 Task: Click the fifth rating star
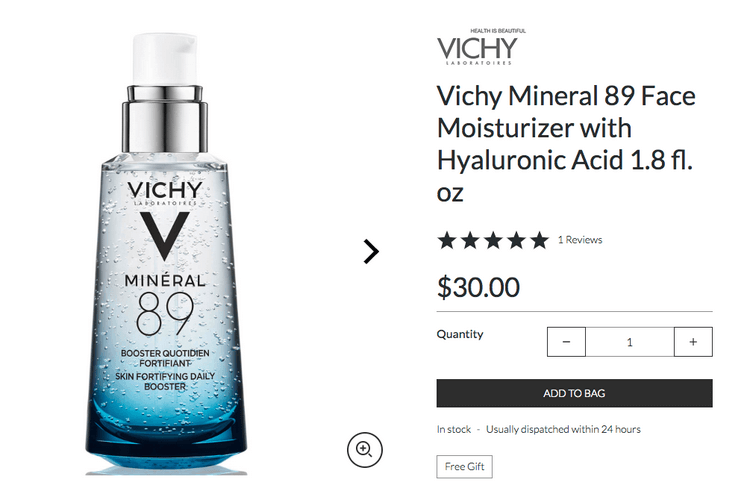click(540, 240)
